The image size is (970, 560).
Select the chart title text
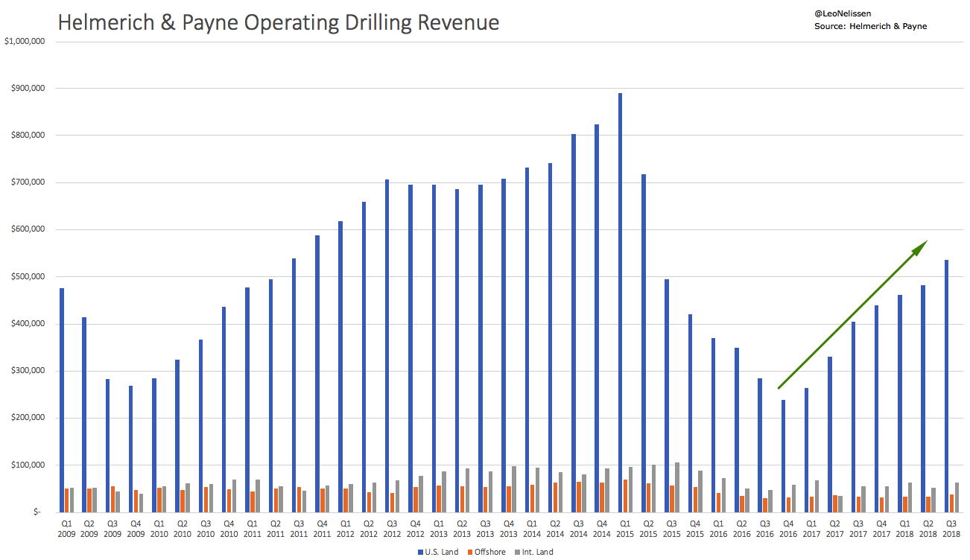[x=278, y=22]
